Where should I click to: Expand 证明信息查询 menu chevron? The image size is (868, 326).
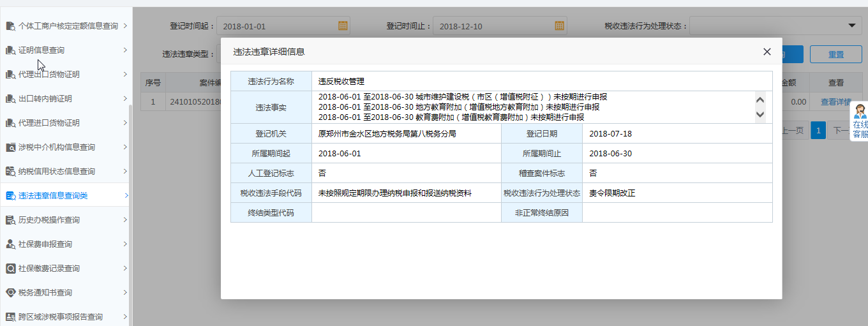tap(125, 50)
